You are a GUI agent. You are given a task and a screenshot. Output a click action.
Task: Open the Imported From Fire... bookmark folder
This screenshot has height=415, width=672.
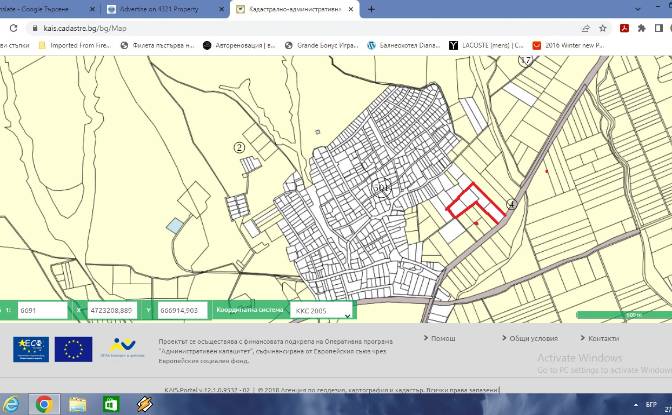click(74, 45)
